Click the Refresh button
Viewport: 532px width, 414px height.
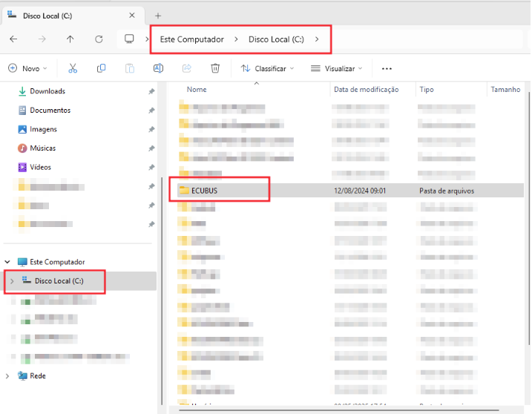(99, 39)
